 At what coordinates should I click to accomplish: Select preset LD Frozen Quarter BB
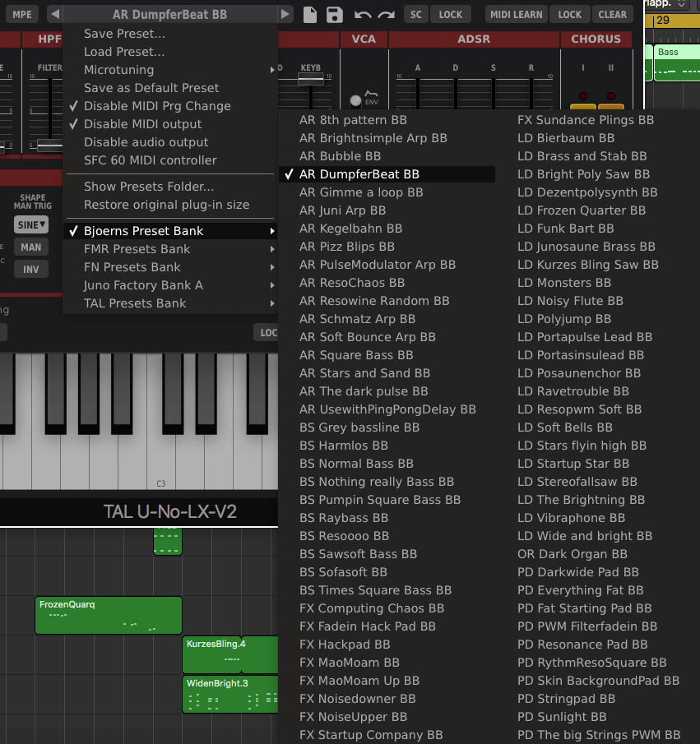598,210
